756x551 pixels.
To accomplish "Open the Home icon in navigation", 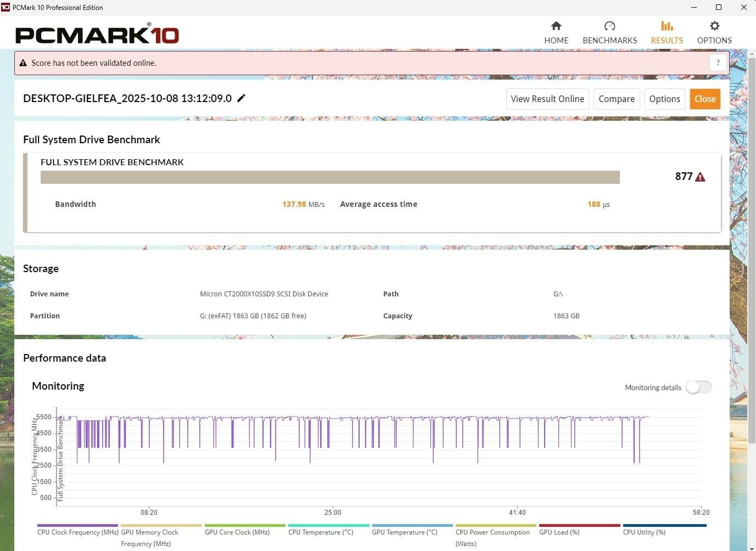I will click(556, 26).
